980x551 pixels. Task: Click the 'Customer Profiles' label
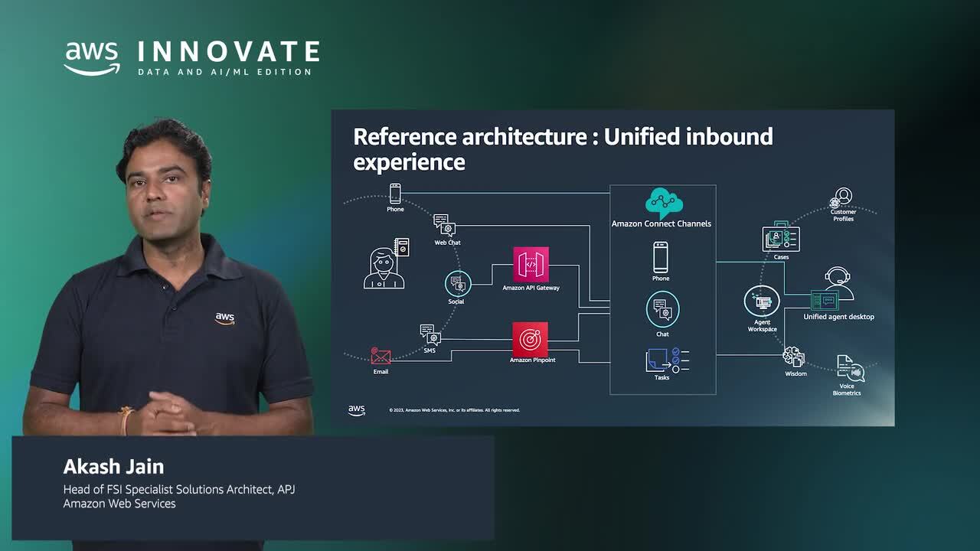coord(844,216)
